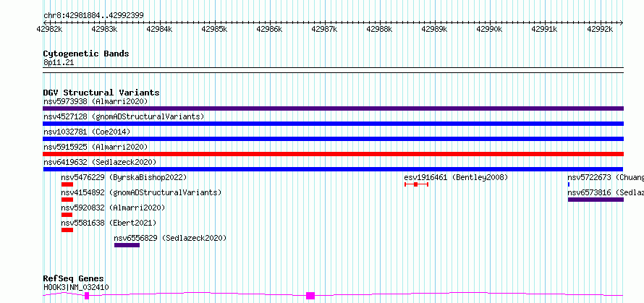
Task: Click the 42988k ruler label
Action: point(379,29)
